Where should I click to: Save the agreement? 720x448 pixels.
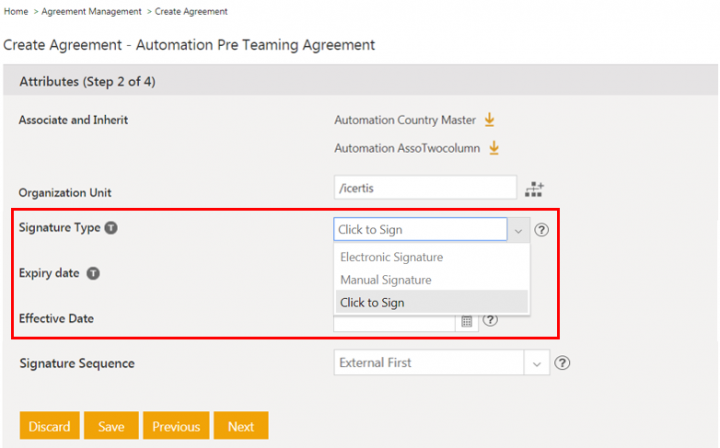click(x=111, y=426)
